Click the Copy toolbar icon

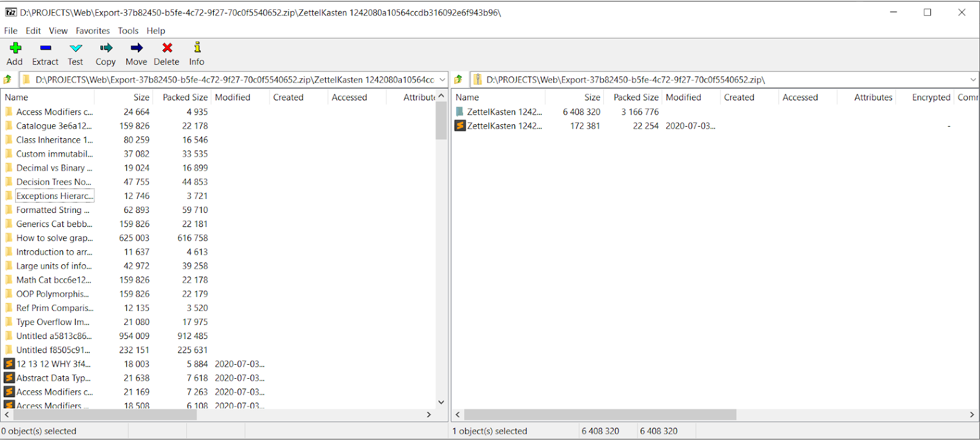[x=106, y=48]
